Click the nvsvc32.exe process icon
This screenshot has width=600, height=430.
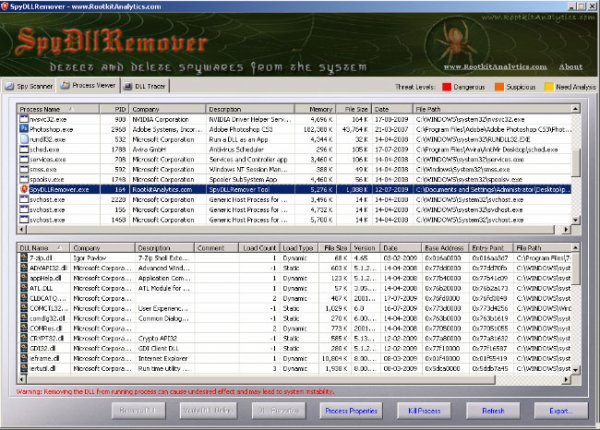point(24,119)
